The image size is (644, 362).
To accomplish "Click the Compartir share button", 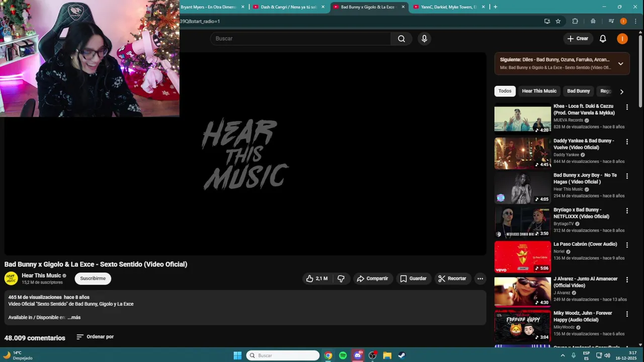I will (x=372, y=279).
